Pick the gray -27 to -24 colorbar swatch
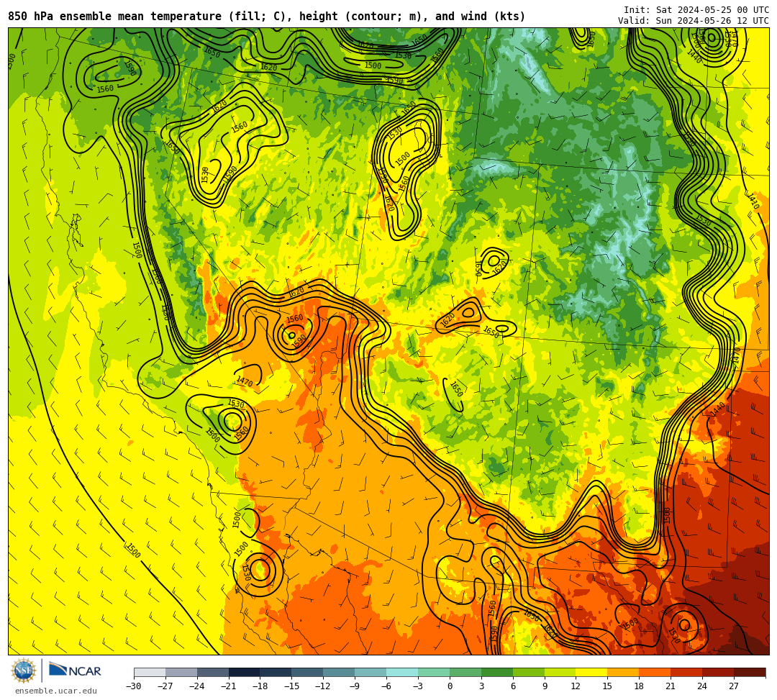The width and height of the screenshot is (777, 700). [181, 672]
